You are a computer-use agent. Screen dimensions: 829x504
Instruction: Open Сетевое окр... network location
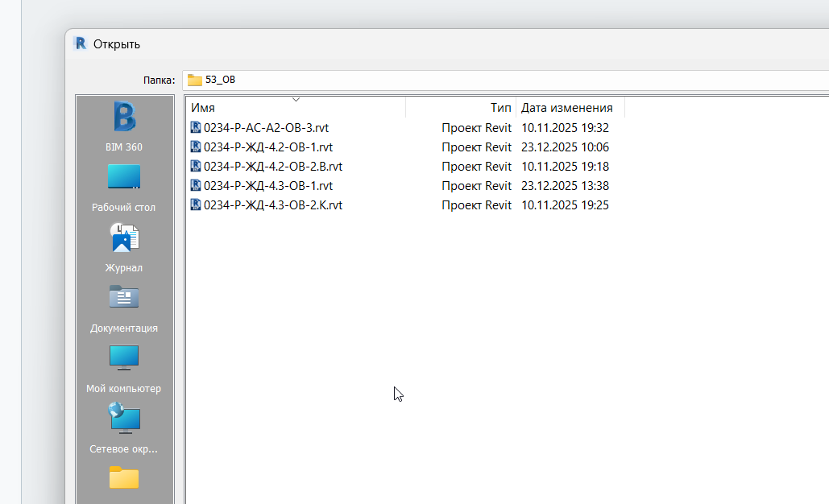(x=124, y=429)
